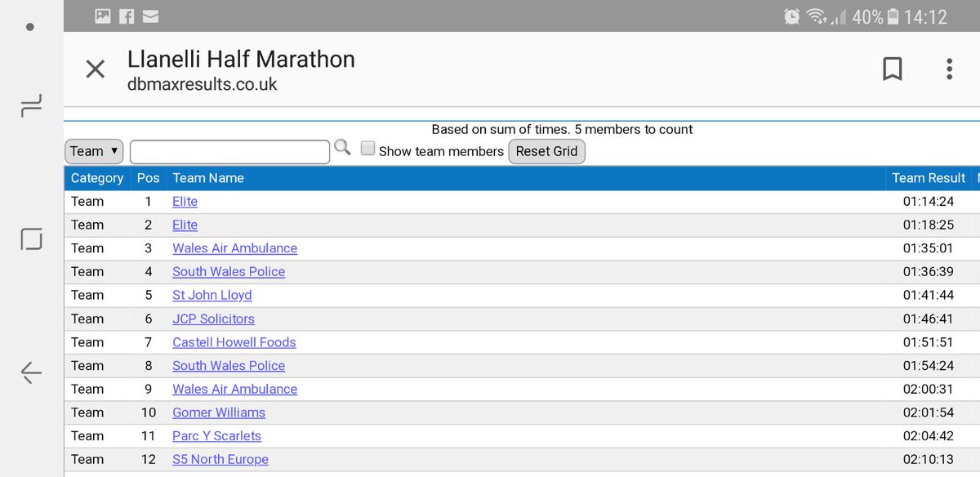Tap the bookmark icon

893,69
